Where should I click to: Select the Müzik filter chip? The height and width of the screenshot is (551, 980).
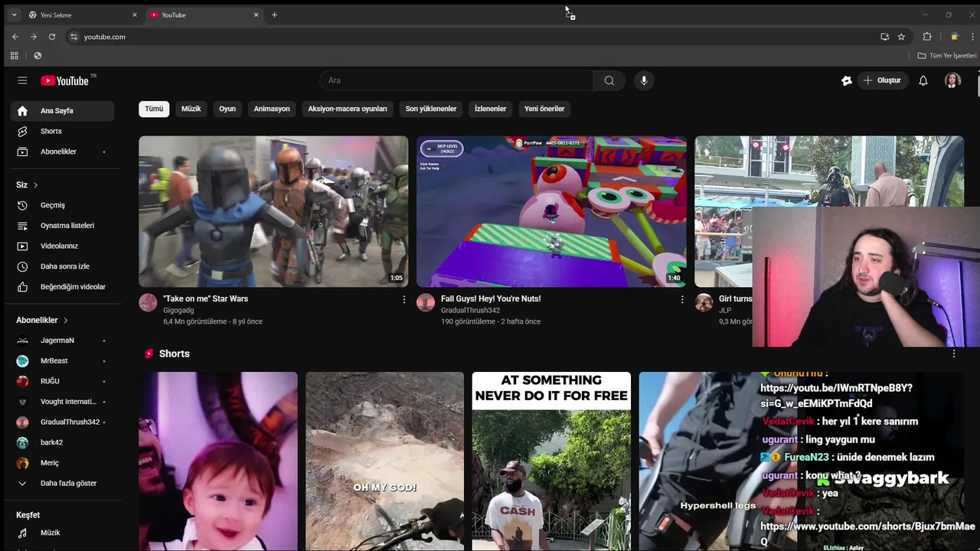(191, 109)
